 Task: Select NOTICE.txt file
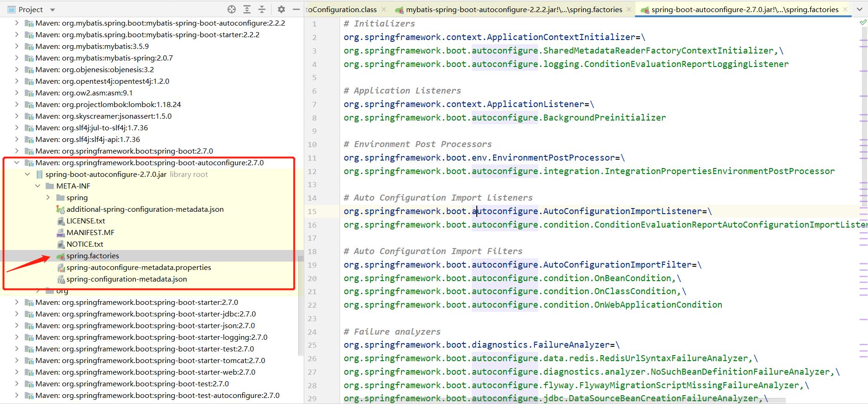(x=85, y=244)
